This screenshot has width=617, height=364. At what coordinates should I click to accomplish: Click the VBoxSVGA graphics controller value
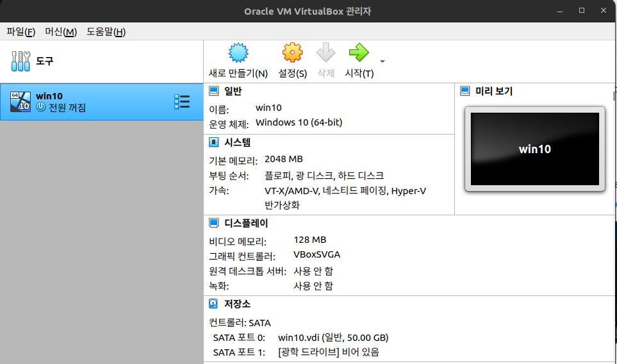(x=317, y=254)
